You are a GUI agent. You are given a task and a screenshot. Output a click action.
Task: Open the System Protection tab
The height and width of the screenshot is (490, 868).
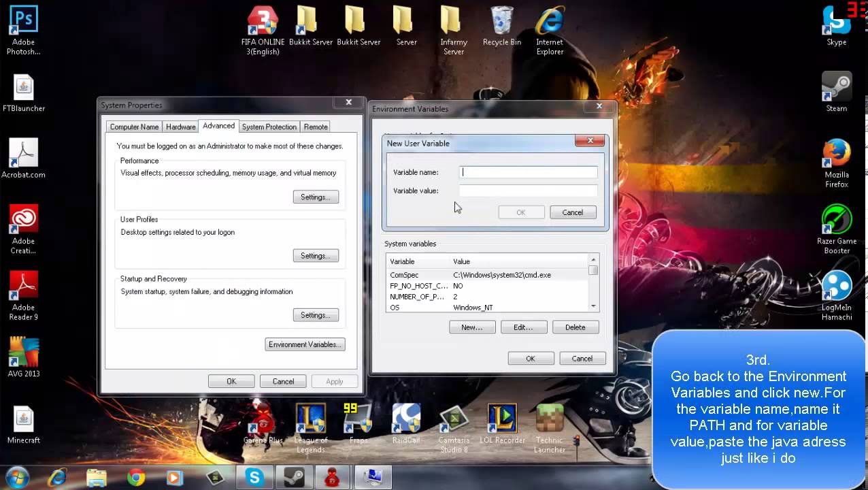click(x=269, y=127)
